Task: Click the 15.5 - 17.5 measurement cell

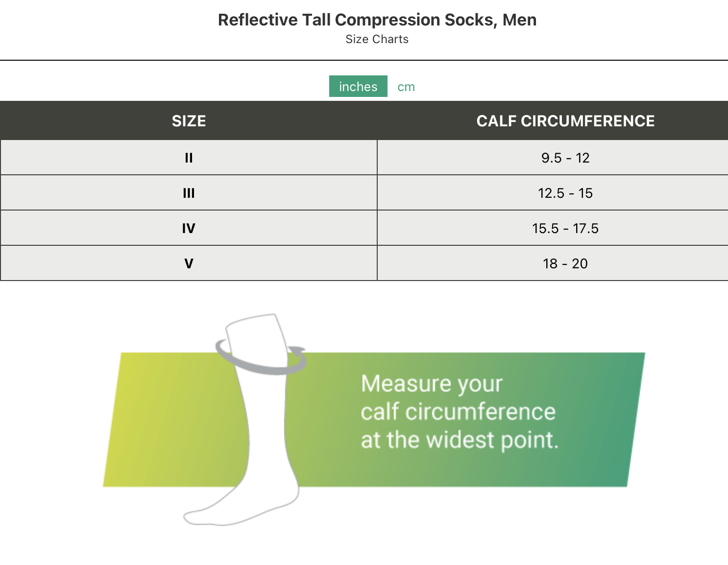Action: click(x=565, y=228)
